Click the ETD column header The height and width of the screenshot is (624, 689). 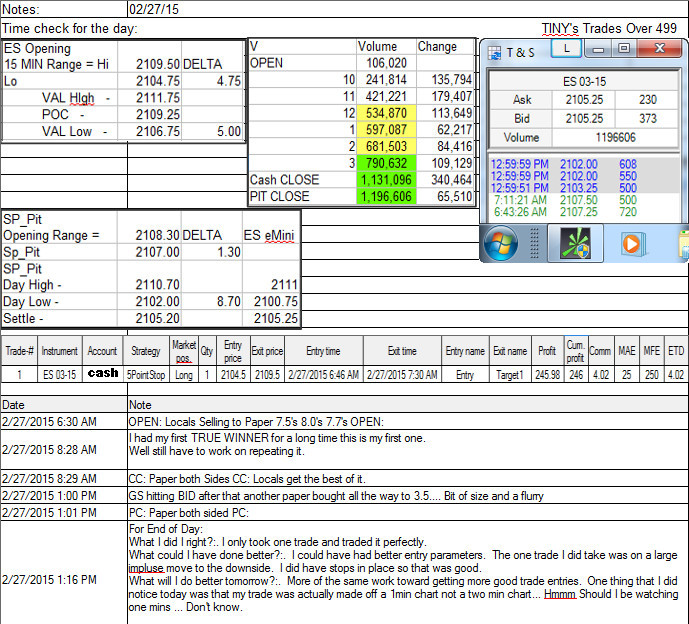pyautogui.click(x=676, y=351)
